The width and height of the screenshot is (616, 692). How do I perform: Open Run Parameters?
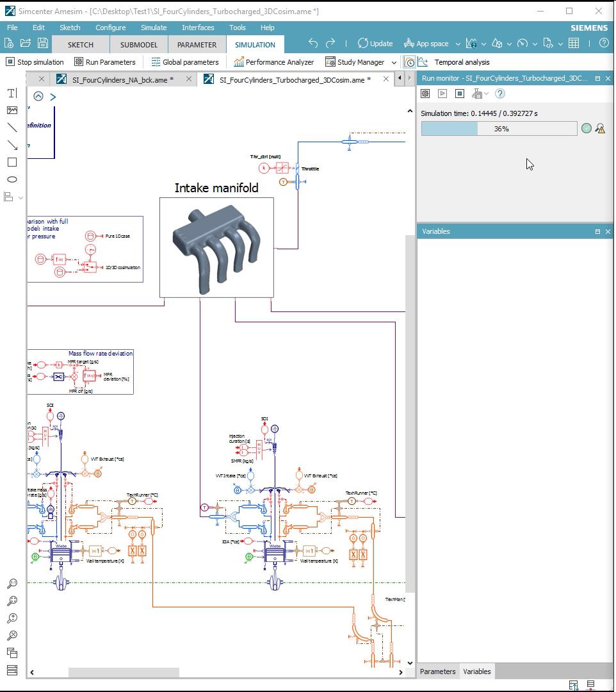pyautogui.click(x=105, y=62)
